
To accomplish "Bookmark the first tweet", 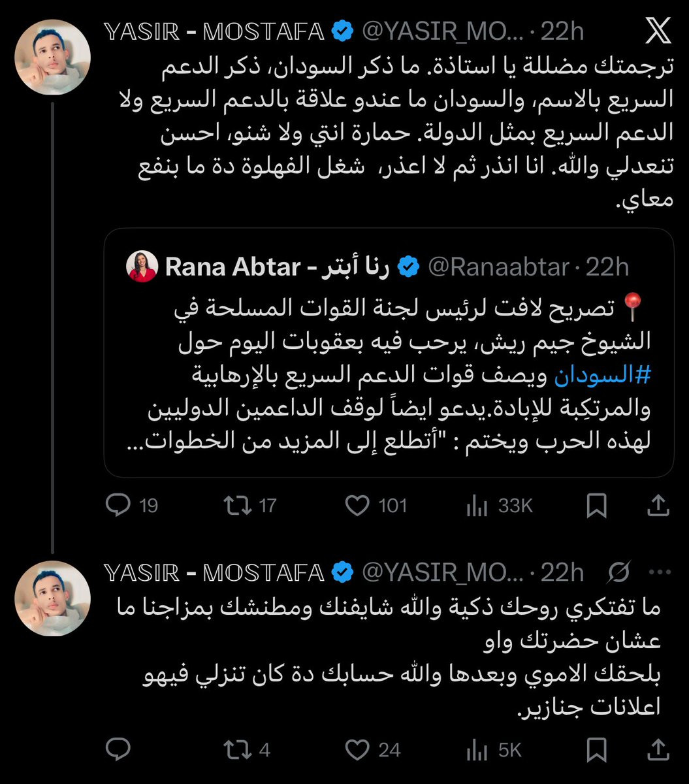I will click(x=596, y=506).
